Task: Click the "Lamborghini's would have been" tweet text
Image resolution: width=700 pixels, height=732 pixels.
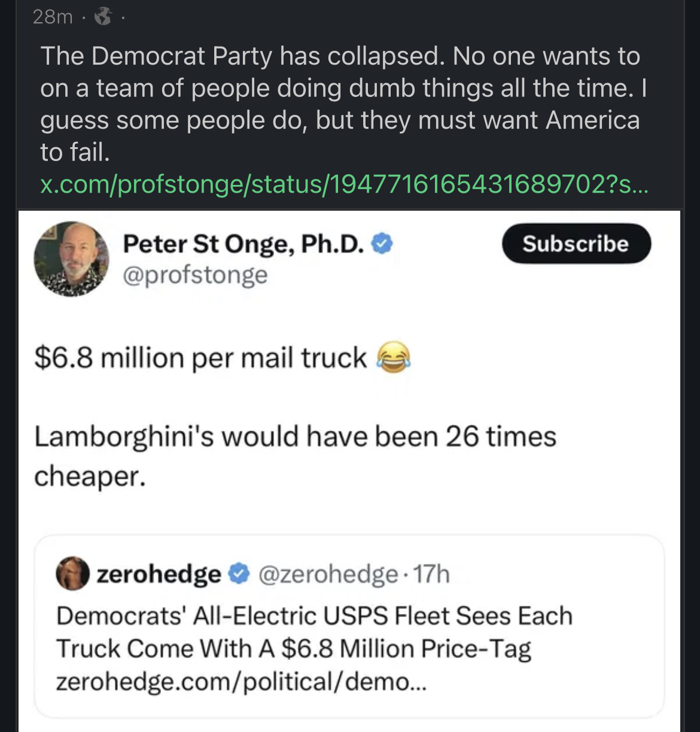Action: click(x=295, y=436)
